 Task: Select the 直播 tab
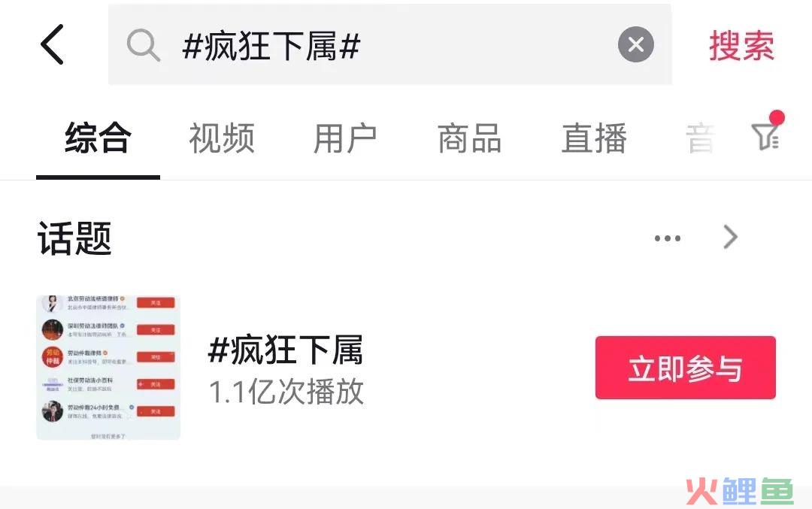tap(595, 138)
